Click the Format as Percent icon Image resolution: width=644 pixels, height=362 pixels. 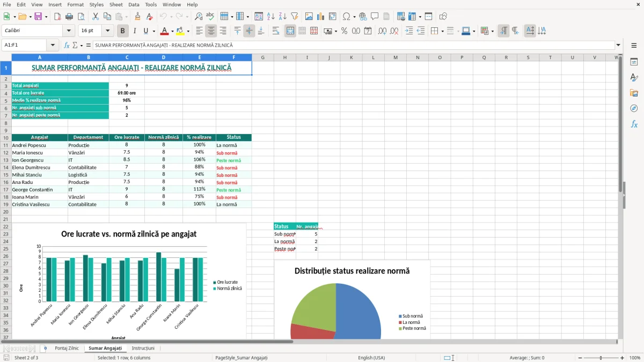(344, 31)
